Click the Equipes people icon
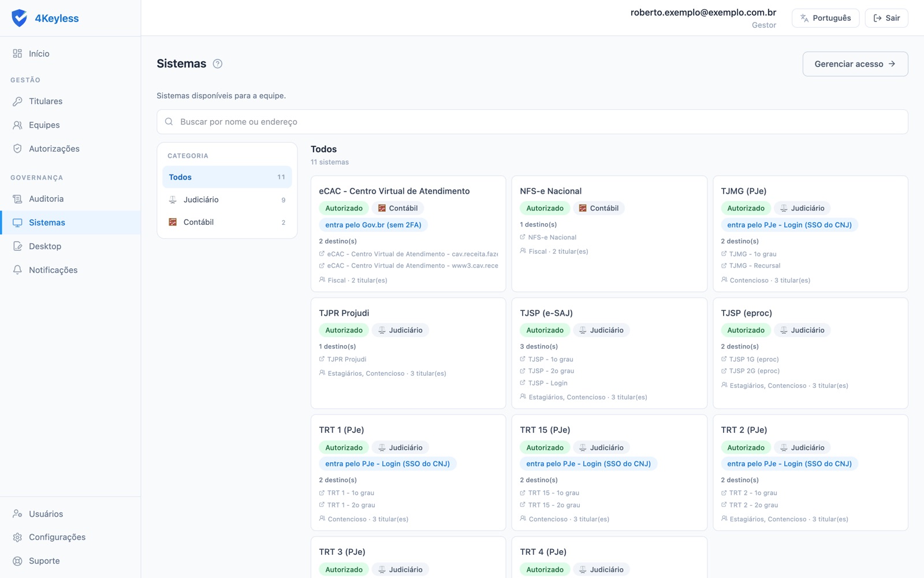Image resolution: width=924 pixels, height=578 pixels. pos(17,125)
